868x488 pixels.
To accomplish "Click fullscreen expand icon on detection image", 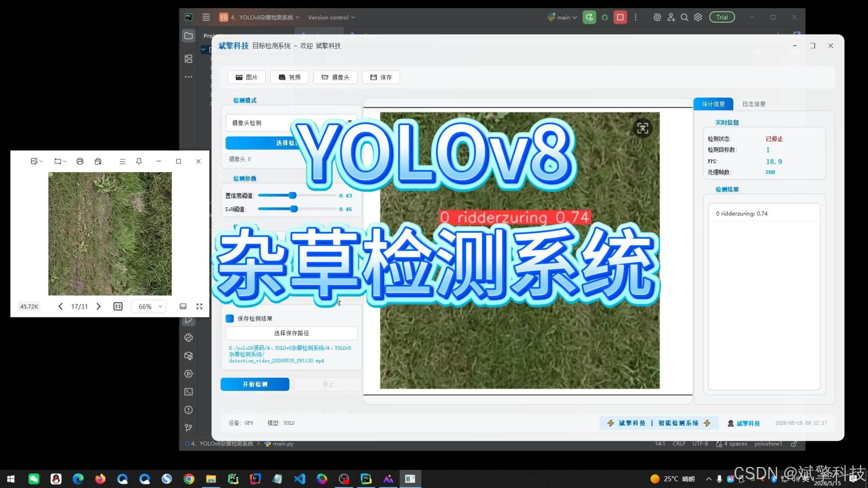I will [643, 128].
